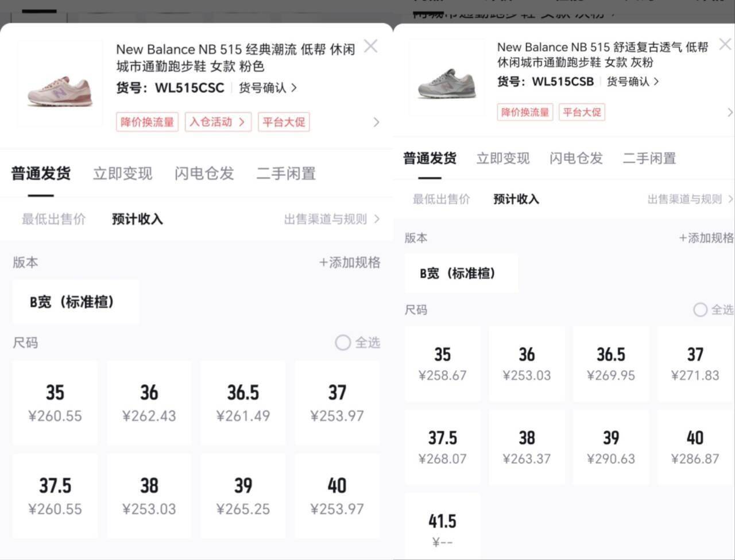The image size is (735, 560).
Task: Open pink shoe thumbnail in left panel
Action: click(x=60, y=83)
